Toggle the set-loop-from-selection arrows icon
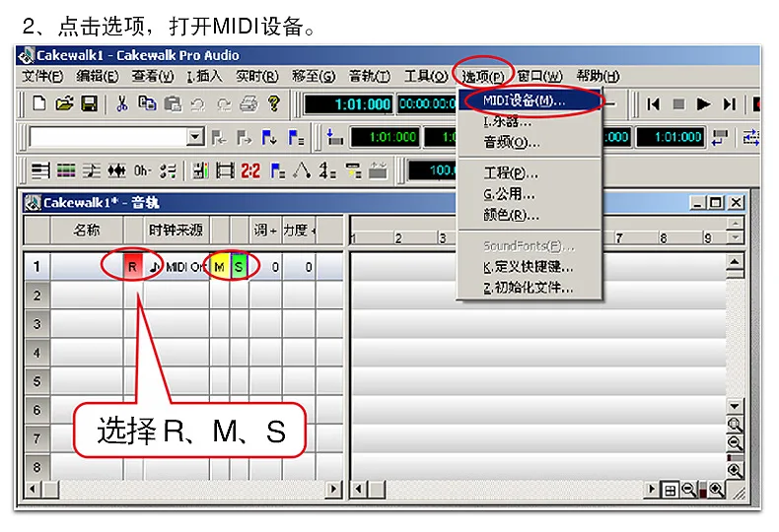The image size is (779, 532). (750, 138)
